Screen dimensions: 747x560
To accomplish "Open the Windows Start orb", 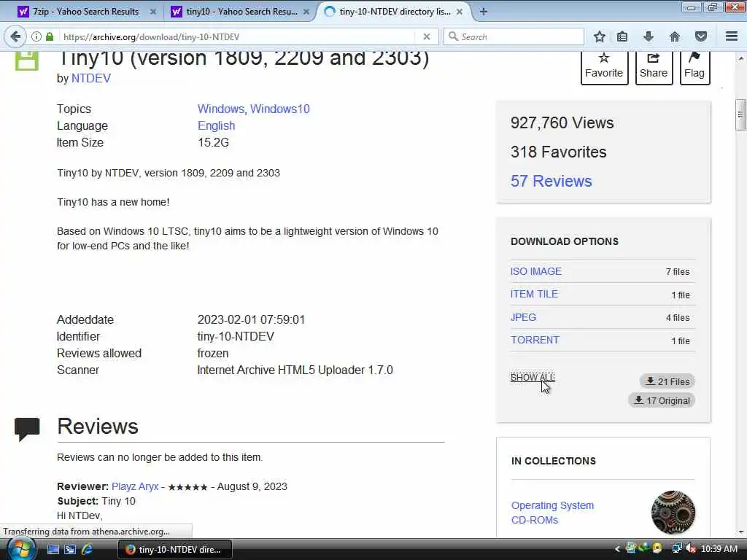I will click(21, 549).
